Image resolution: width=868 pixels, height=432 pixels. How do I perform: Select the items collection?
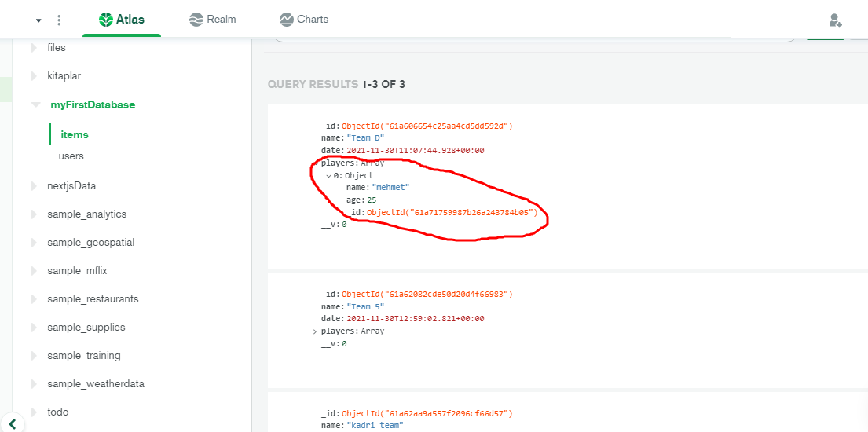click(x=74, y=134)
